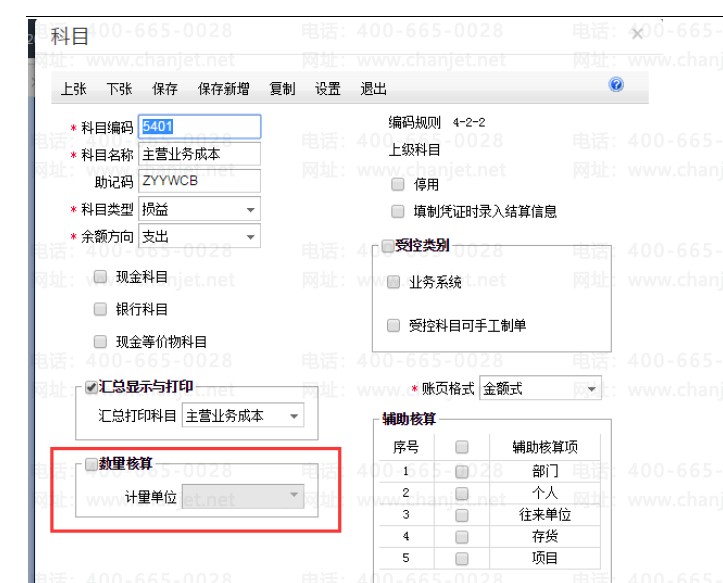
Task: Click the 科目名称 field 主营业务成本
Action: tap(199, 154)
